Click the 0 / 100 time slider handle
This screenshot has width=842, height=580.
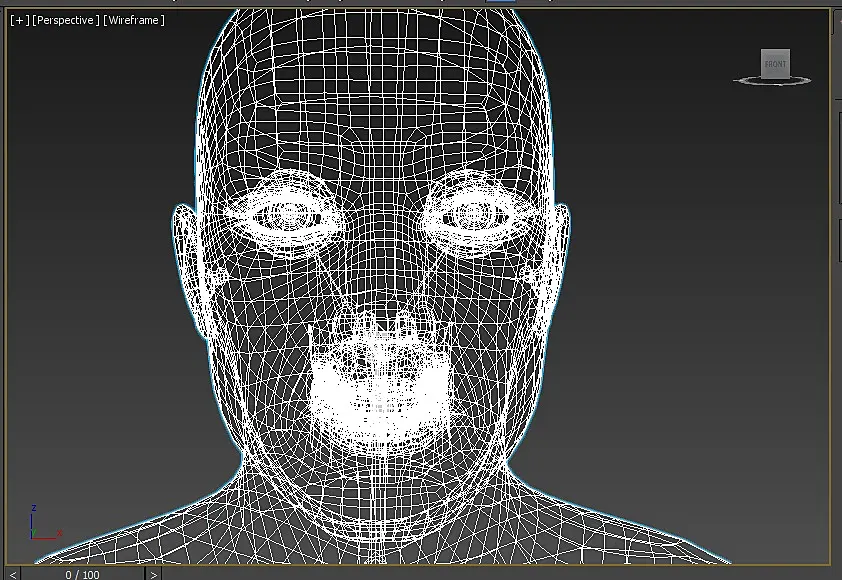click(x=83, y=574)
